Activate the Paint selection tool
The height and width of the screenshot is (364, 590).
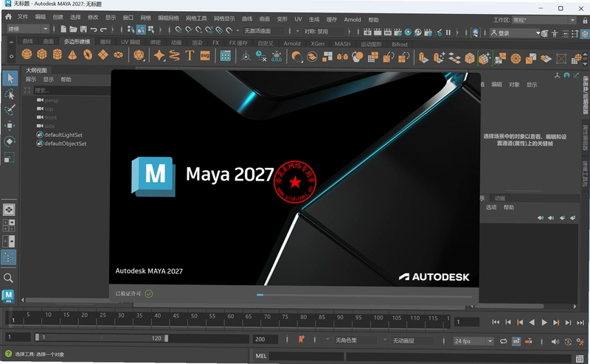tap(10, 110)
